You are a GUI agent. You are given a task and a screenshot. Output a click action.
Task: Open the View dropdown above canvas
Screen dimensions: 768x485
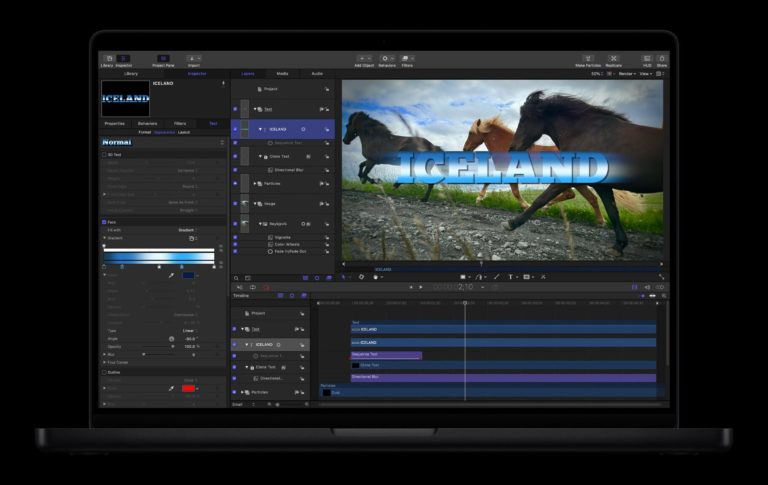click(x=646, y=74)
